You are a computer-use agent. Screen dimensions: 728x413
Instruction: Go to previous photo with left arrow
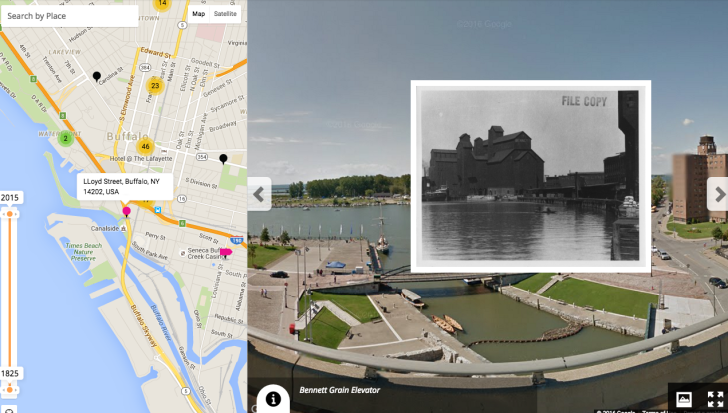[x=259, y=194]
